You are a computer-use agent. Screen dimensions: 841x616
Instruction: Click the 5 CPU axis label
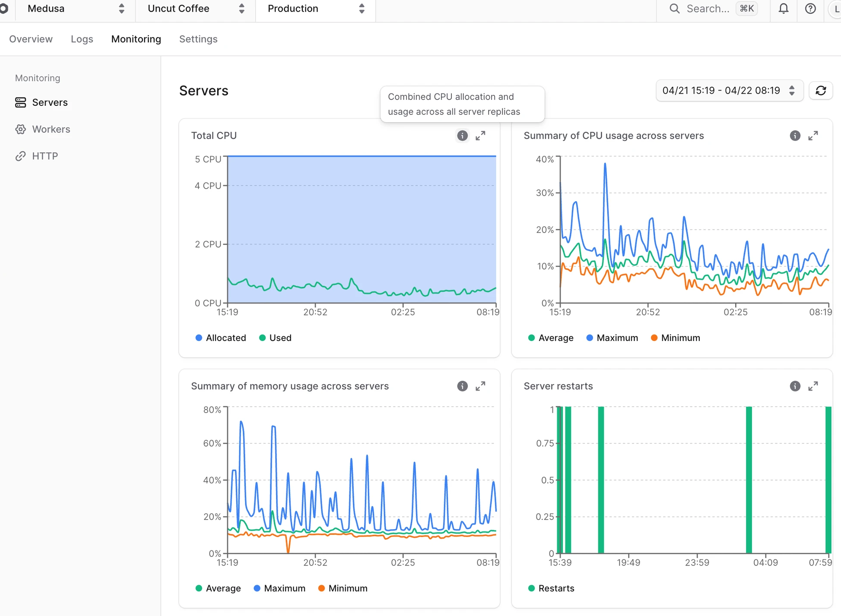tap(208, 159)
